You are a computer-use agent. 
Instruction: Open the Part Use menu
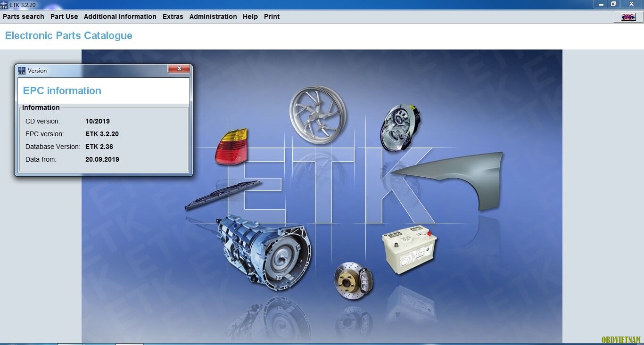pos(64,16)
